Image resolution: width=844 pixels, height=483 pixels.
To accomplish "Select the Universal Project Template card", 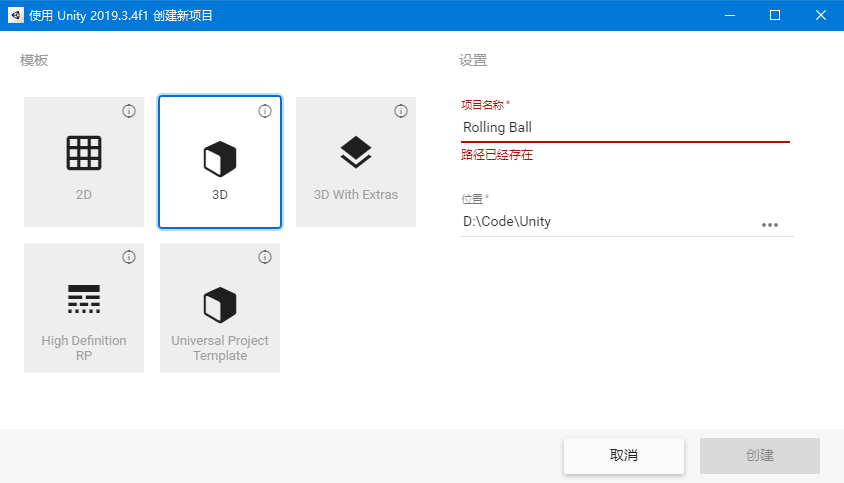I will (x=220, y=308).
